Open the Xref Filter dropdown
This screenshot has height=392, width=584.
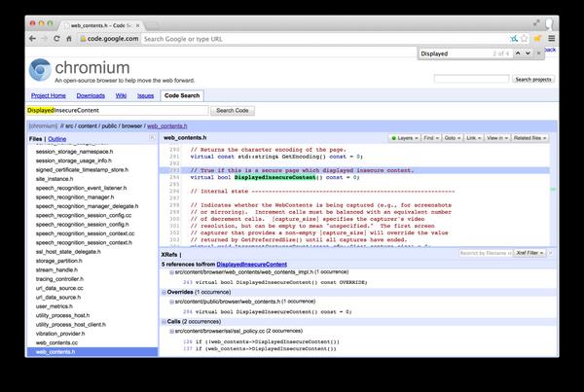click(x=529, y=253)
